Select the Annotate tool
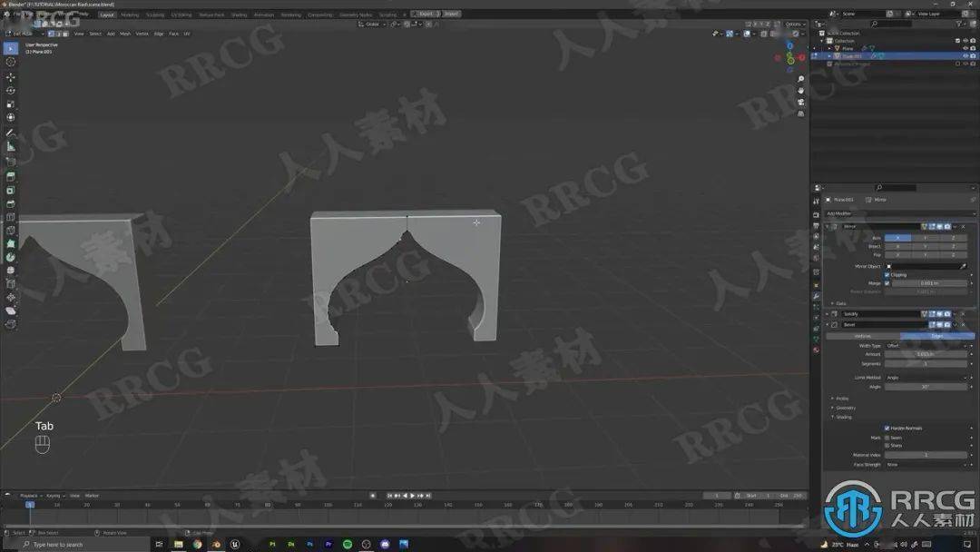The height and width of the screenshot is (552, 980). [x=11, y=133]
